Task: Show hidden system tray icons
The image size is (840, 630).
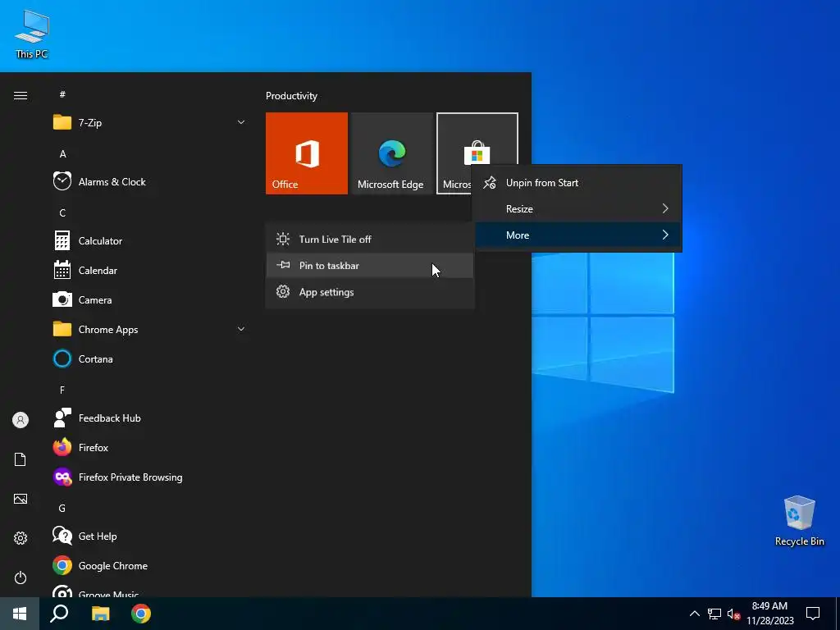Action: point(694,614)
